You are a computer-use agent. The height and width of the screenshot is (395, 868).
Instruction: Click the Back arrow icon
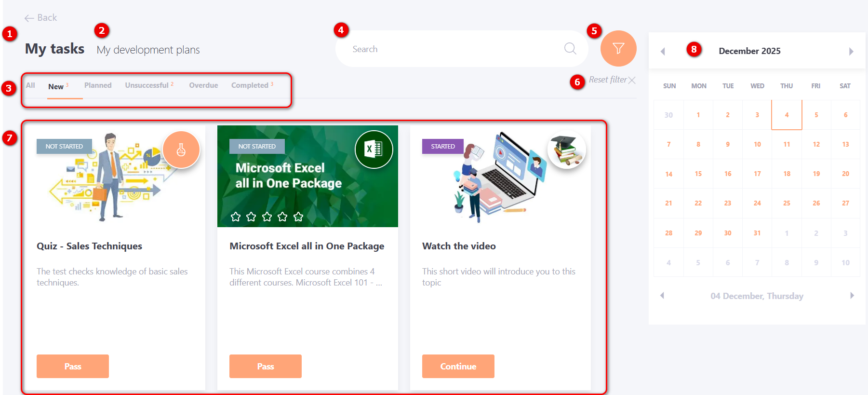pos(29,18)
